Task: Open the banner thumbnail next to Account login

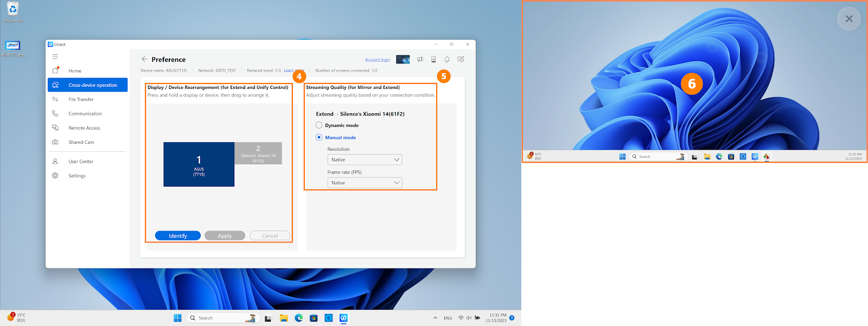Action: click(403, 59)
